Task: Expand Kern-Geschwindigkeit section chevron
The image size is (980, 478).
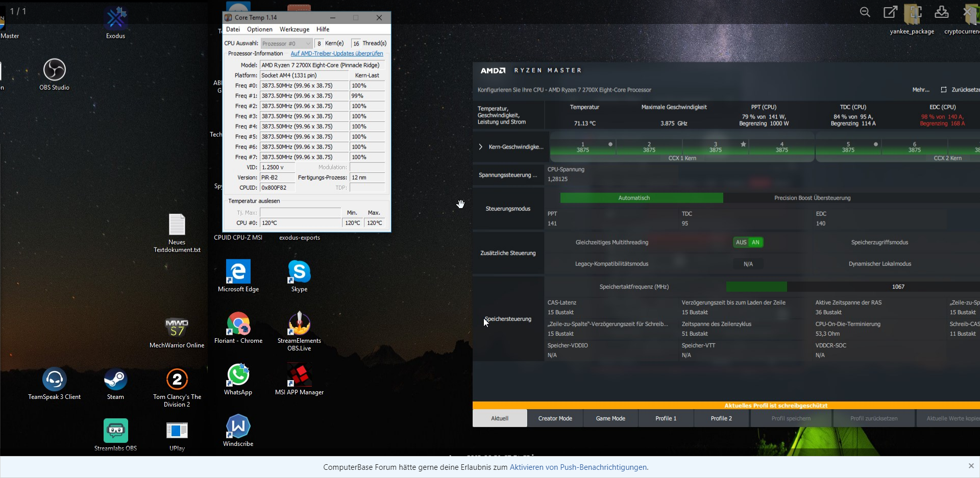Action: (480, 147)
